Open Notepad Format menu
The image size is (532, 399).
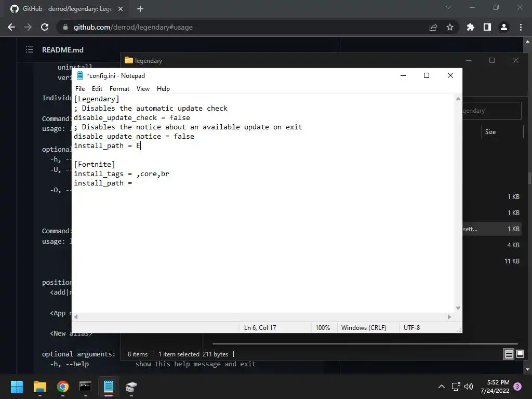(x=119, y=89)
